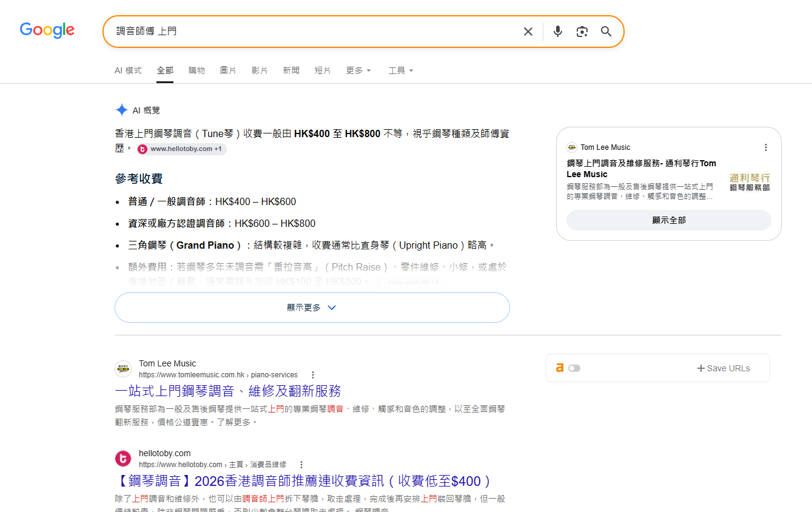Click the AI 概覽 sparkle icon

click(x=122, y=110)
